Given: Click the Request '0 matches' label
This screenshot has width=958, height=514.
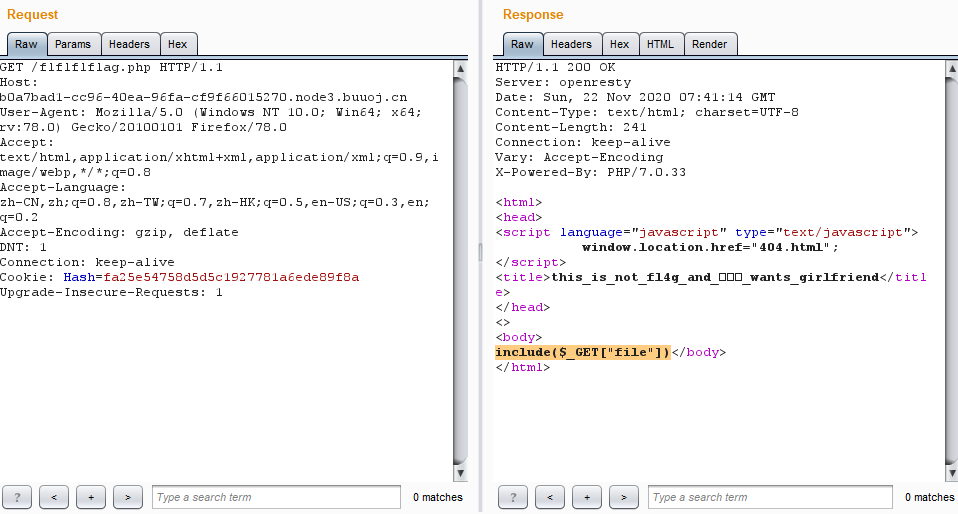Looking at the screenshot, I should click(x=437, y=497).
